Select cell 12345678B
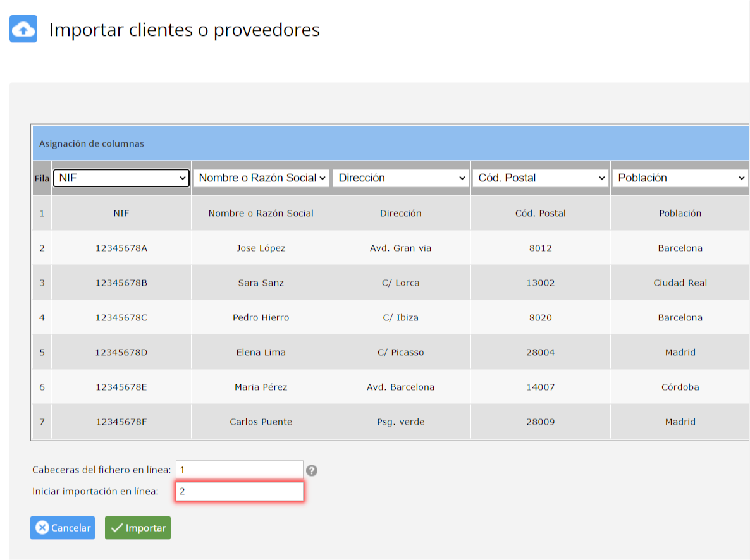Image resolution: width=750 pixels, height=560 pixels. tap(121, 283)
